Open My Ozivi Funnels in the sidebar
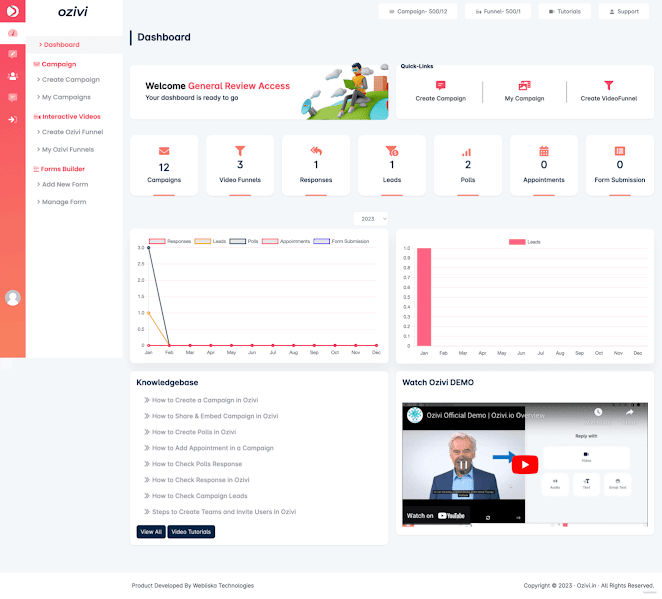 pyautogui.click(x=65, y=149)
